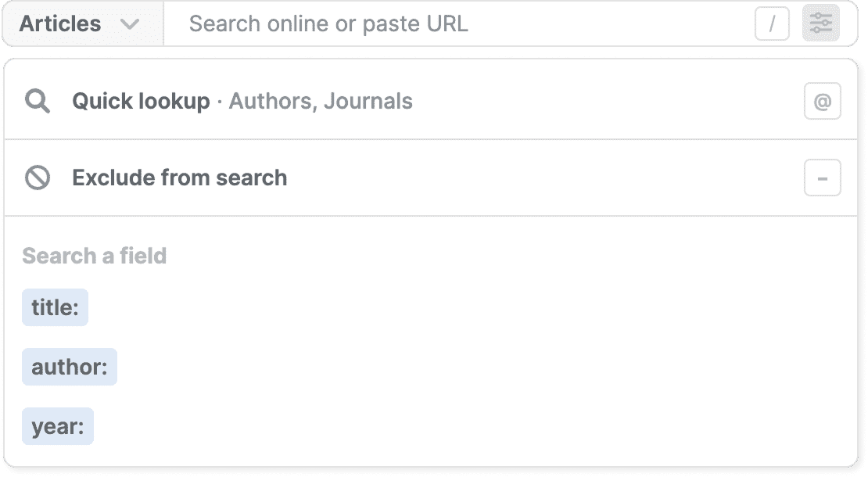
Task: Open the Articles search type dropdown
Action: (x=61, y=23)
